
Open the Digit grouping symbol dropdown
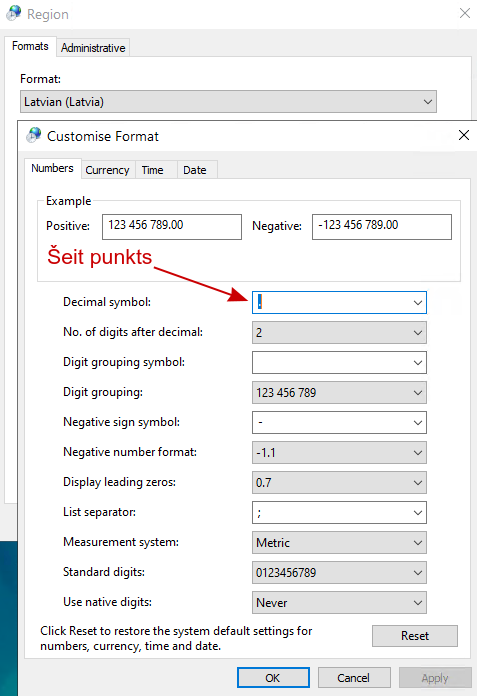click(339, 363)
